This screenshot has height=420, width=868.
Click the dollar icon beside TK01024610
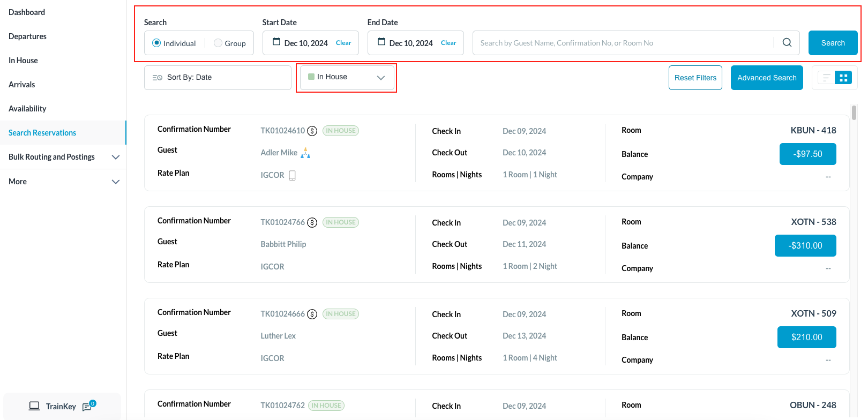(x=312, y=131)
